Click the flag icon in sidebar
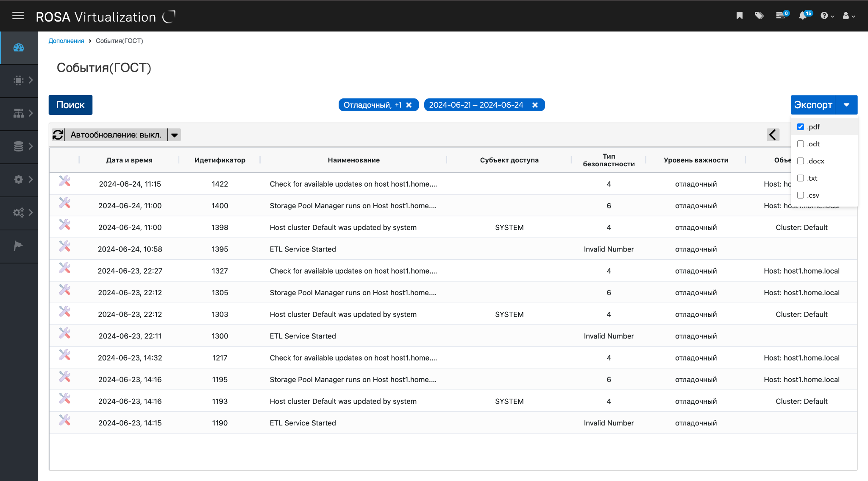Viewport: 868px width, 481px height. 18,246
